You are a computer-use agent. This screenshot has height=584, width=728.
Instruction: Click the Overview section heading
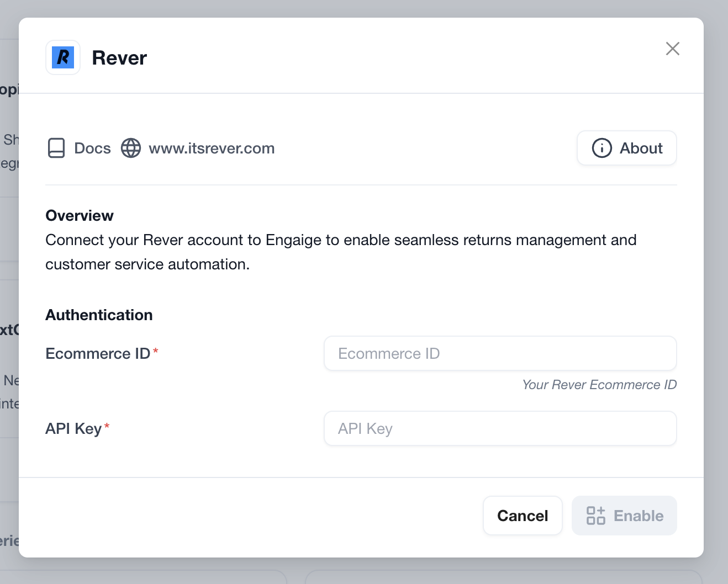pyautogui.click(x=80, y=215)
